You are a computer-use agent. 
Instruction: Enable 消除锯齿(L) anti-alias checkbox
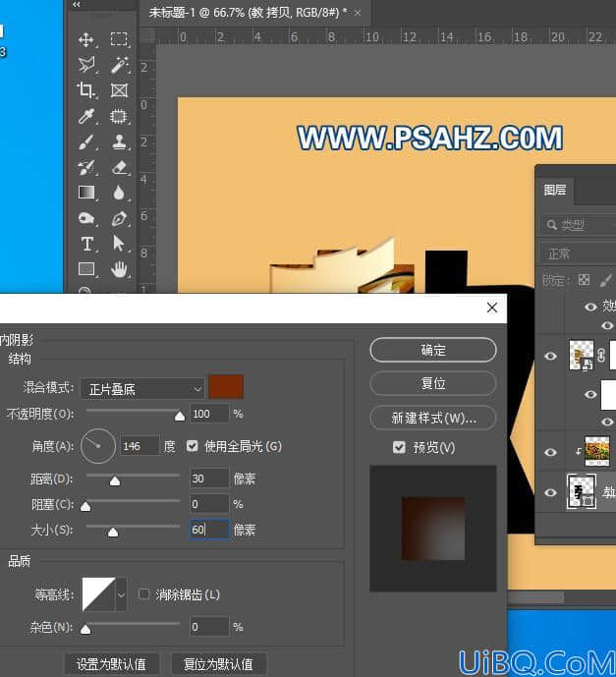point(143,594)
